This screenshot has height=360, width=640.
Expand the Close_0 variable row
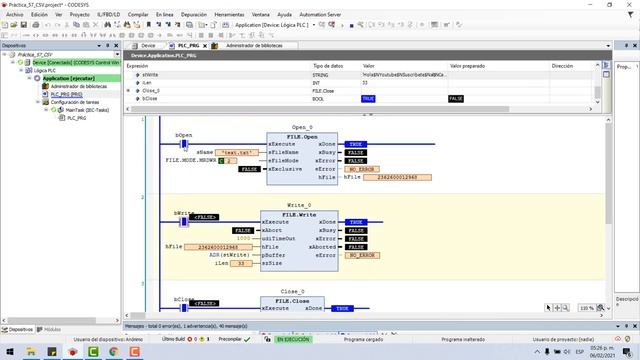click(129, 91)
